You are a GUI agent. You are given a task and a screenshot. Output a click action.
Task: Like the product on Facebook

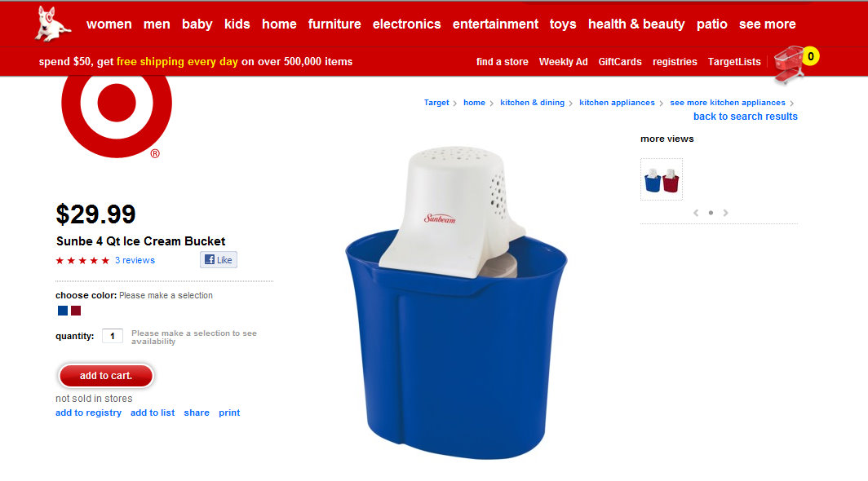219,260
